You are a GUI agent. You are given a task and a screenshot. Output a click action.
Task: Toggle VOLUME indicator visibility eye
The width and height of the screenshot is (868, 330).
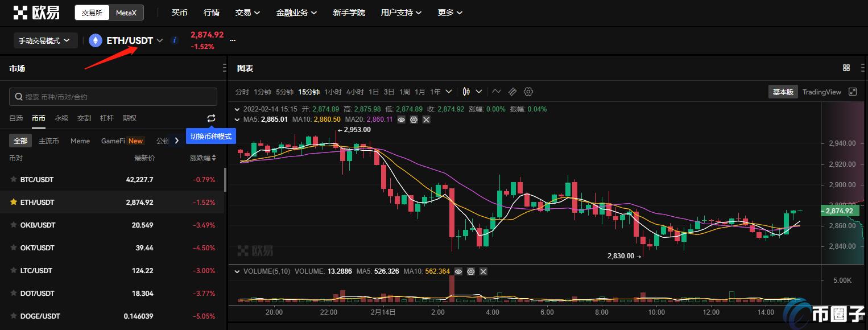(x=459, y=271)
